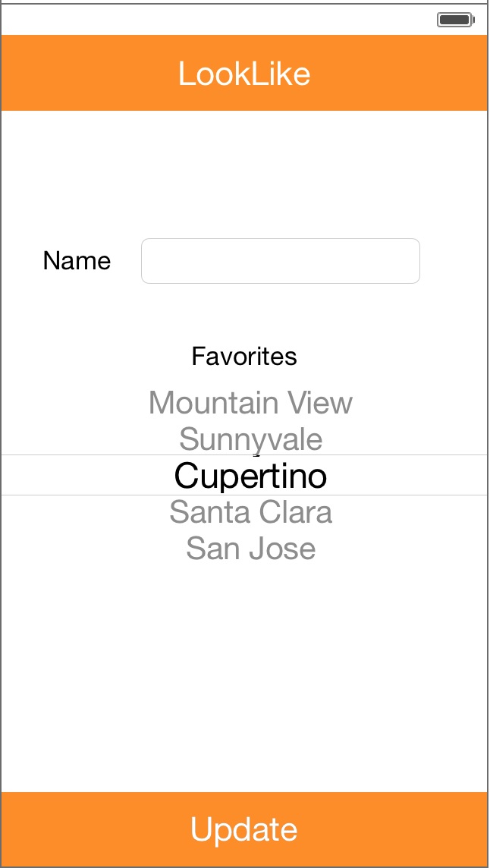490x868 pixels.
Task: Choose Sunnyvale from the picker wheel
Action: [x=250, y=439]
